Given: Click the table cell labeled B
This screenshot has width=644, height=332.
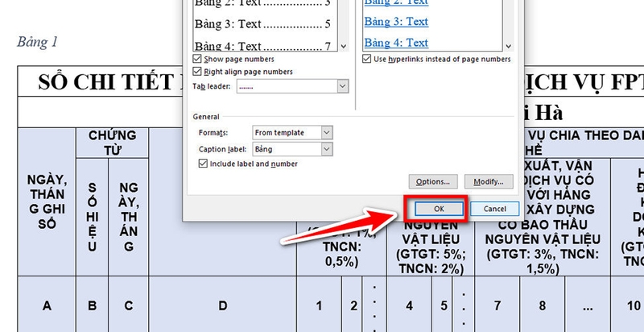Looking at the screenshot, I should tap(93, 305).
